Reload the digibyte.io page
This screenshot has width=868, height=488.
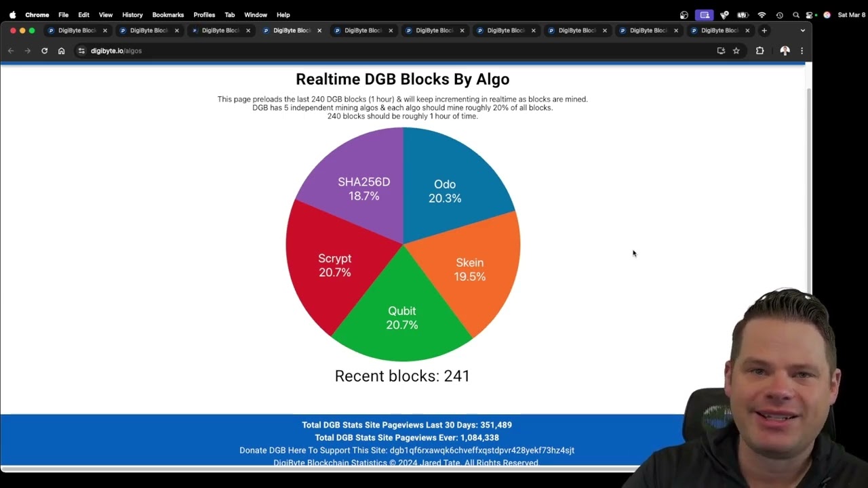pyautogui.click(x=45, y=51)
